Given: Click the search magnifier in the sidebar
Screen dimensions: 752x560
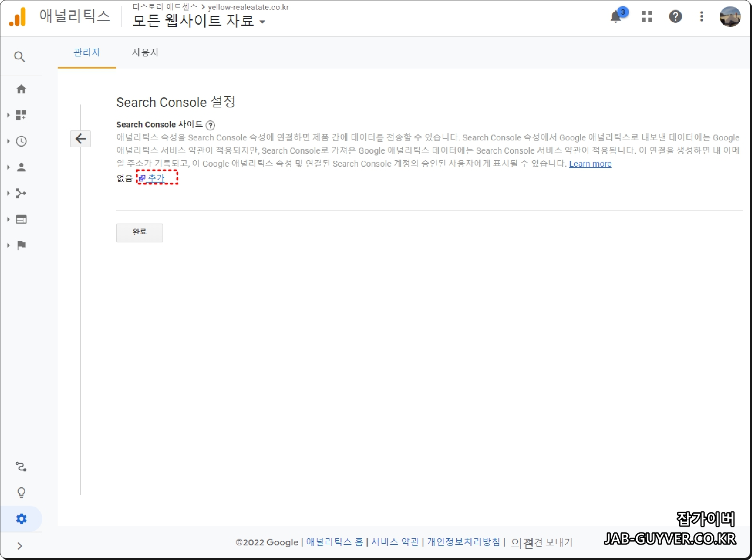Looking at the screenshot, I should (x=20, y=57).
